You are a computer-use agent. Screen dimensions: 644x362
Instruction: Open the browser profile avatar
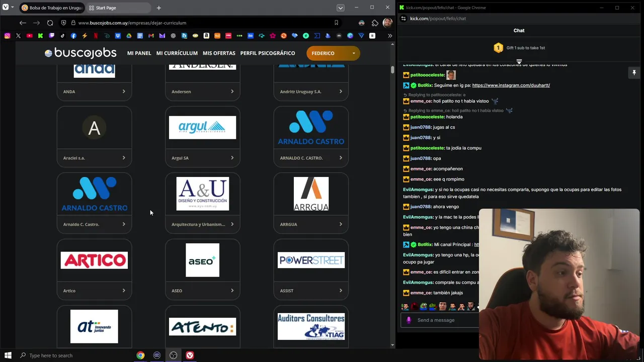(387, 23)
